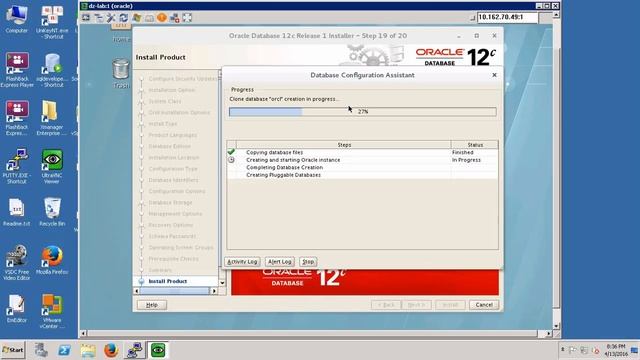Click the VNC window's bottom scrollbar left arrow
The height and width of the screenshot is (360, 640).
point(83,334)
